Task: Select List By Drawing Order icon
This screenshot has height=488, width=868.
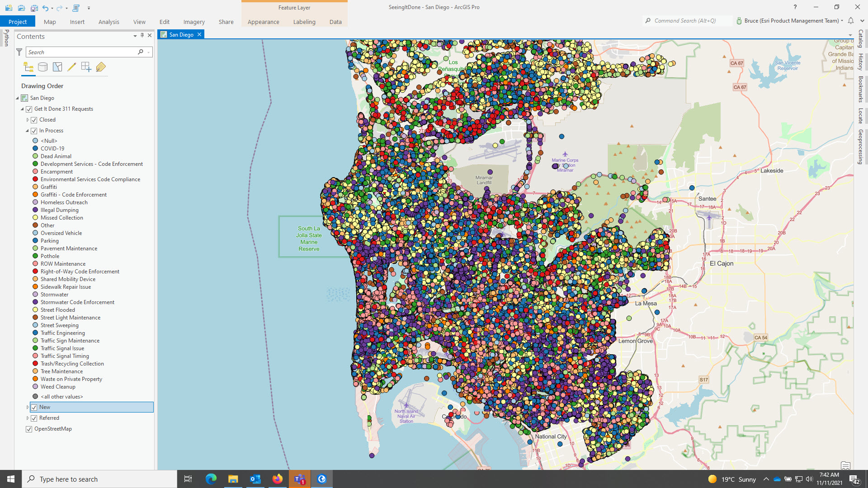Action: coord(28,67)
